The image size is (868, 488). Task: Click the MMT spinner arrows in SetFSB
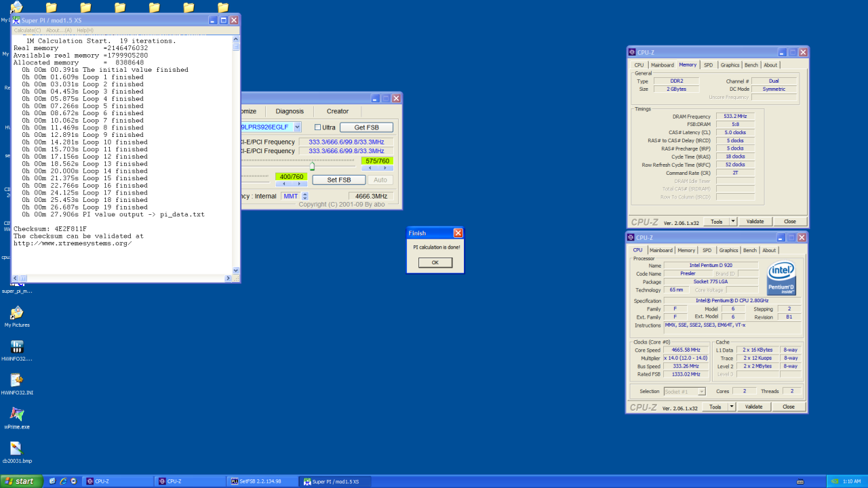coord(305,196)
